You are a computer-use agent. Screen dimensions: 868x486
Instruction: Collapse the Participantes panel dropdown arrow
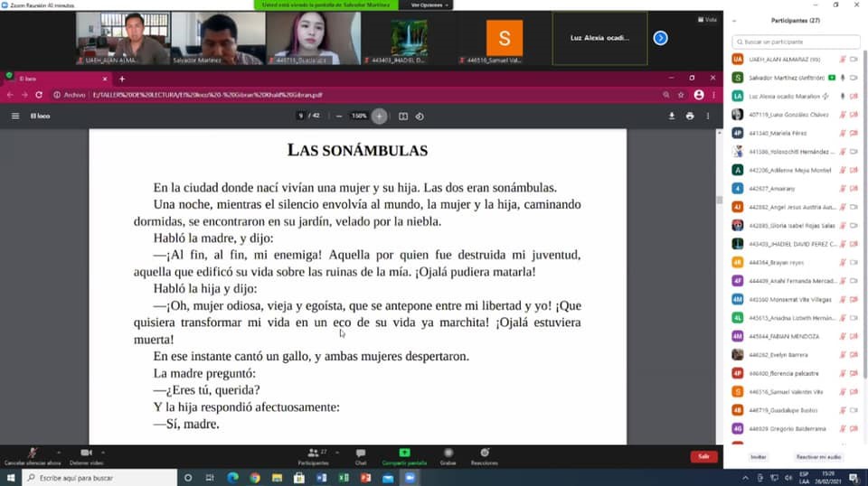[734, 21]
